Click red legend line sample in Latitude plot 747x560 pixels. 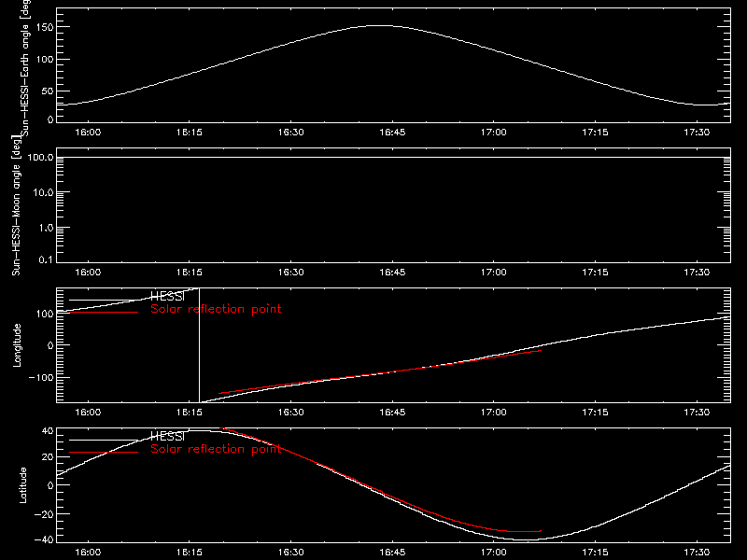pyautogui.click(x=104, y=453)
